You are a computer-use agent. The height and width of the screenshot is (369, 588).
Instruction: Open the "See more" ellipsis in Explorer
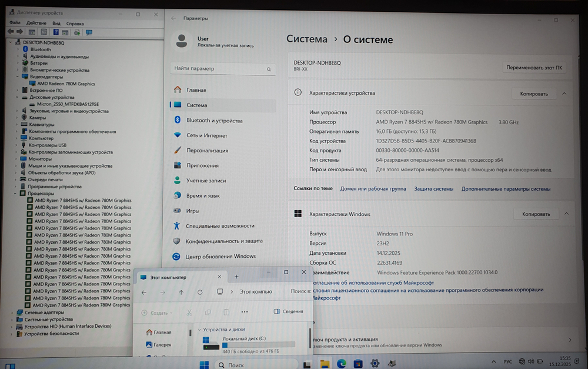tap(243, 312)
